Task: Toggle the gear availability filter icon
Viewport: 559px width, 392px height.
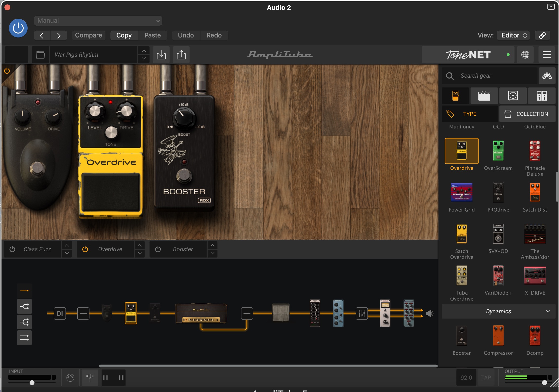Action: [x=547, y=76]
